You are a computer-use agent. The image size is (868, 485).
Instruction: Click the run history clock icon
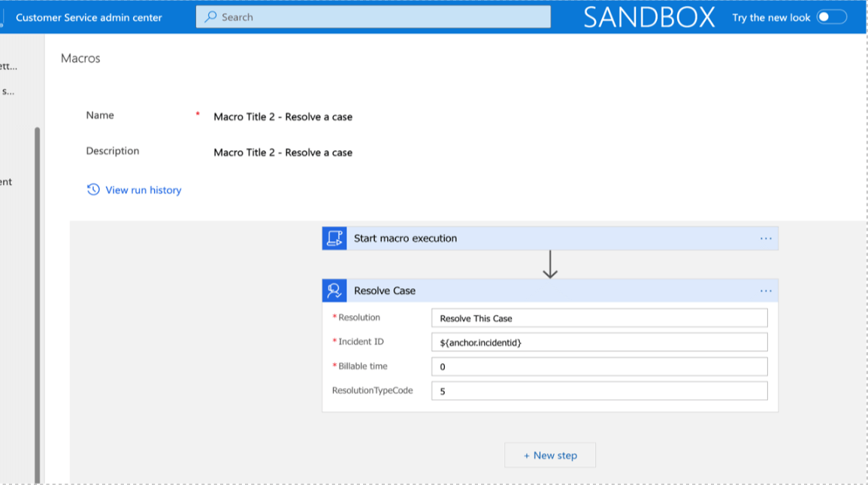93,189
